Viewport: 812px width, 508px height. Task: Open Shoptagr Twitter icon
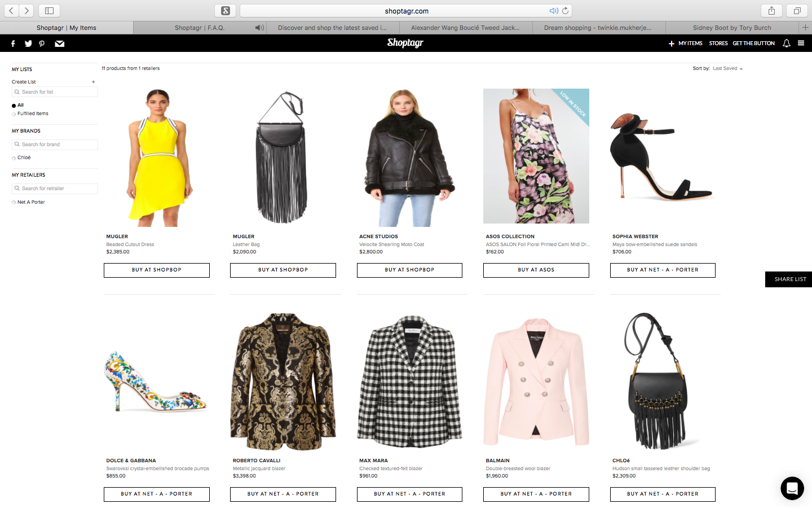(x=28, y=43)
